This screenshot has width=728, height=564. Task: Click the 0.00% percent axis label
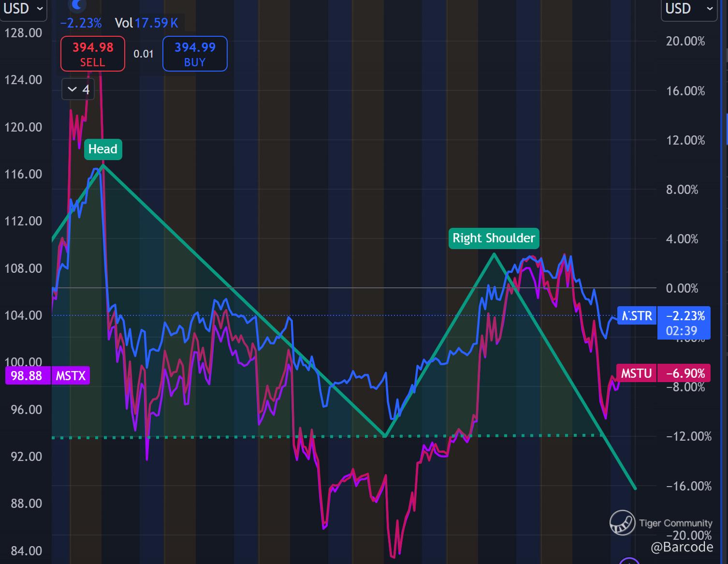[x=682, y=288]
